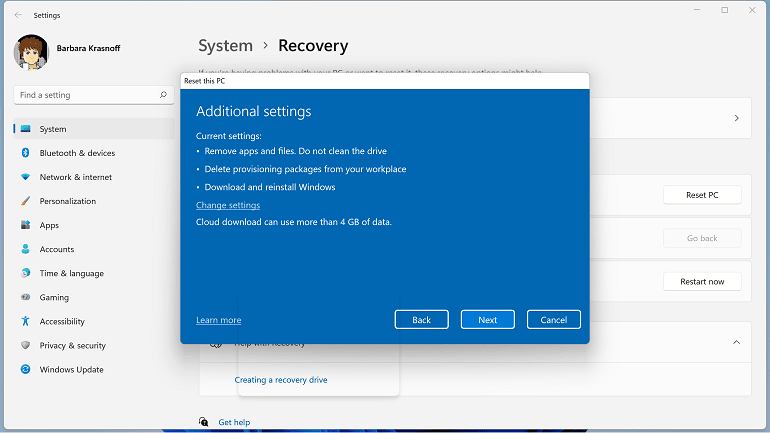Image resolution: width=770 pixels, height=433 pixels.
Task: Click the Get help link
Action: click(234, 422)
